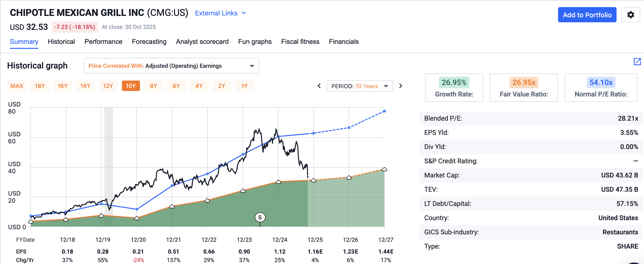The height and width of the screenshot is (264, 644).
Task: Click the LT Debt/Capital value 57.15%
Action: click(x=627, y=204)
